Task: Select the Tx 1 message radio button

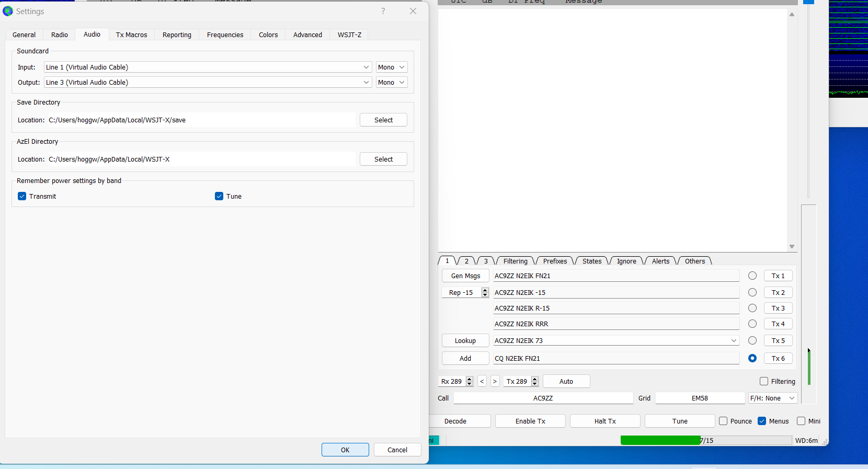Action: (x=752, y=276)
